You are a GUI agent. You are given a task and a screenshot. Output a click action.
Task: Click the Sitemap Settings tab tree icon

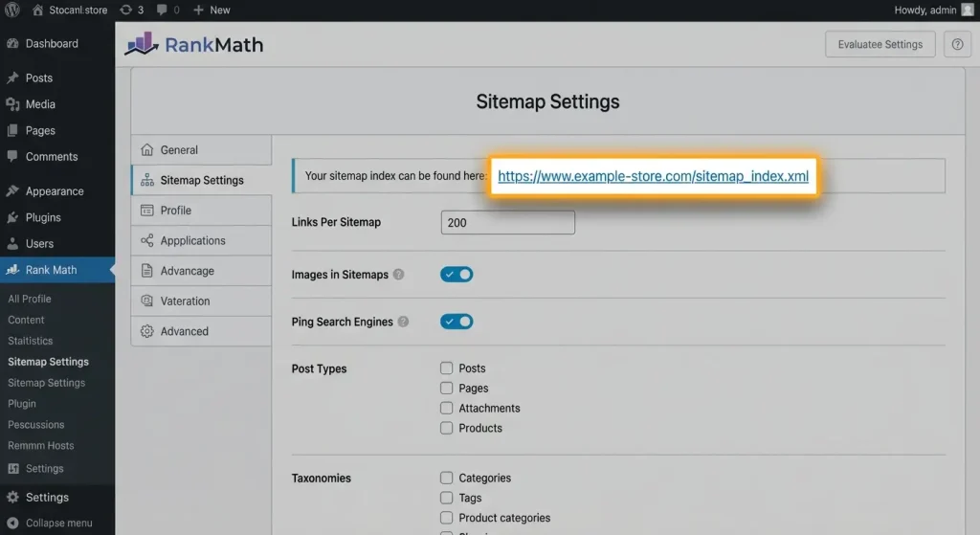pyautogui.click(x=146, y=180)
